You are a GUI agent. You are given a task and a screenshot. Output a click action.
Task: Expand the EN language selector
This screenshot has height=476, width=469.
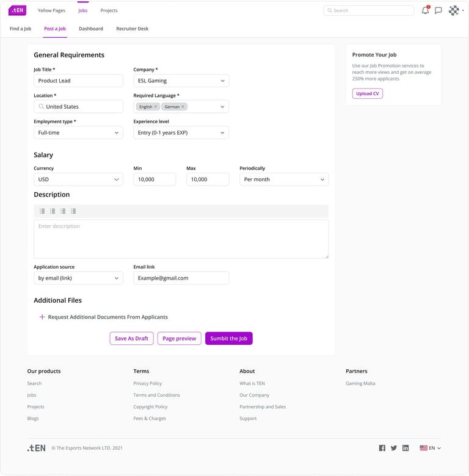click(x=431, y=448)
